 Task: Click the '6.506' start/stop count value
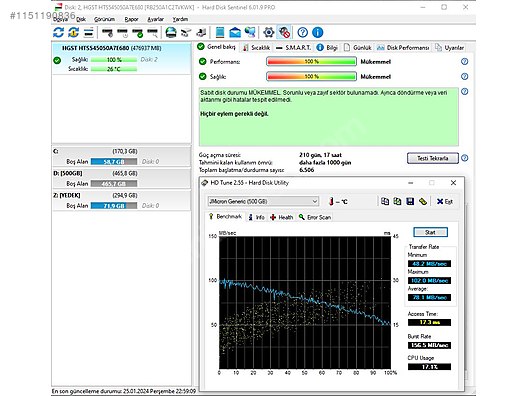click(x=306, y=170)
